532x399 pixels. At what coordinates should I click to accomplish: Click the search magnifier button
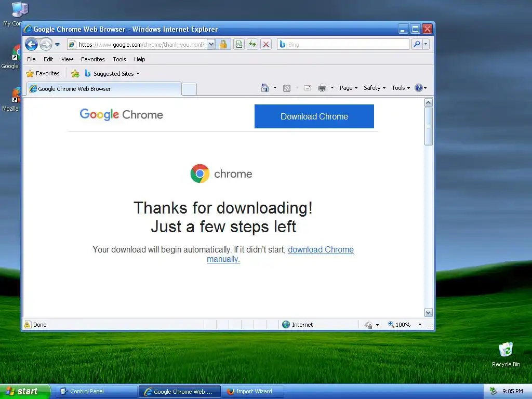coord(417,45)
